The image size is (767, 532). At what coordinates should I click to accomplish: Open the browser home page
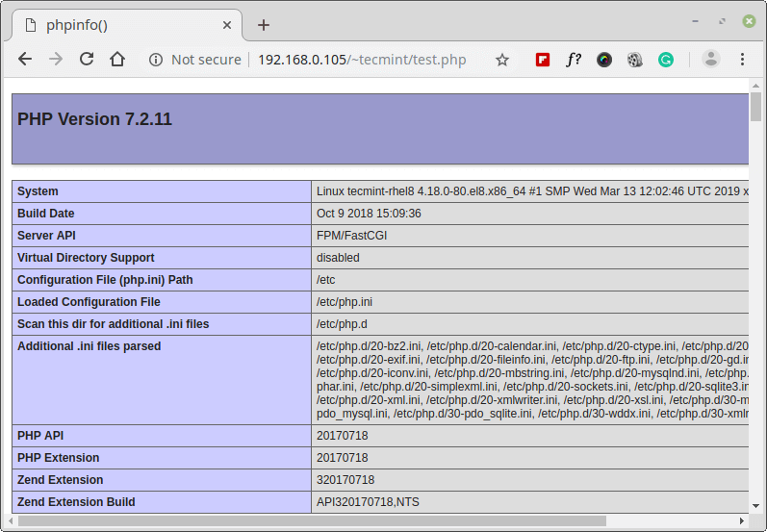pyautogui.click(x=117, y=60)
